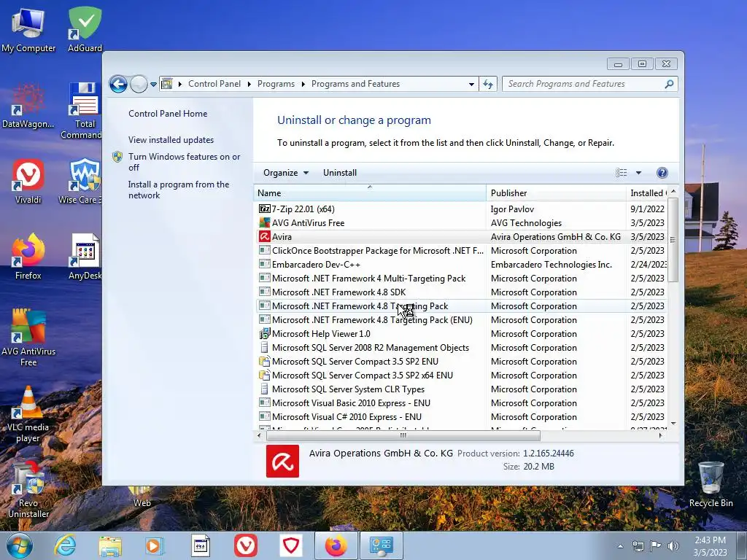Viewport: 747px width, 560px height.
Task: Click the blue Help question mark icon
Action: tap(662, 173)
